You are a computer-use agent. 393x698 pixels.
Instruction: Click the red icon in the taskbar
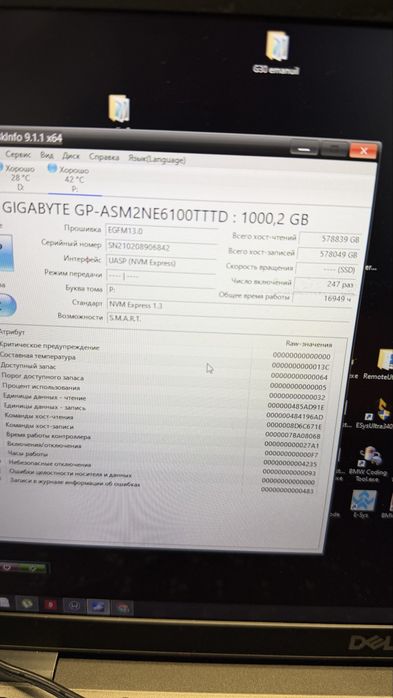50,605
